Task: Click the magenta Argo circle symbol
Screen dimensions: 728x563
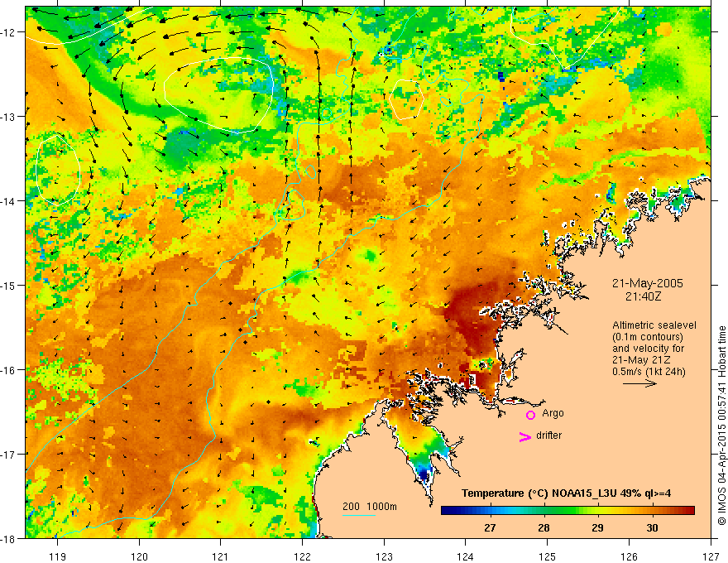Action: pyautogui.click(x=530, y=414)
